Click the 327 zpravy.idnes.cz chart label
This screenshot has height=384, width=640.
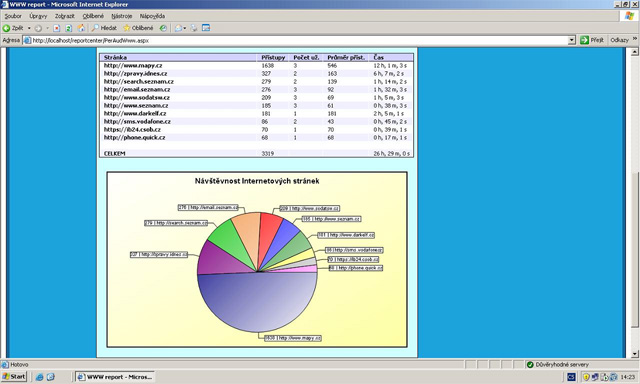(x=159, y=255)
